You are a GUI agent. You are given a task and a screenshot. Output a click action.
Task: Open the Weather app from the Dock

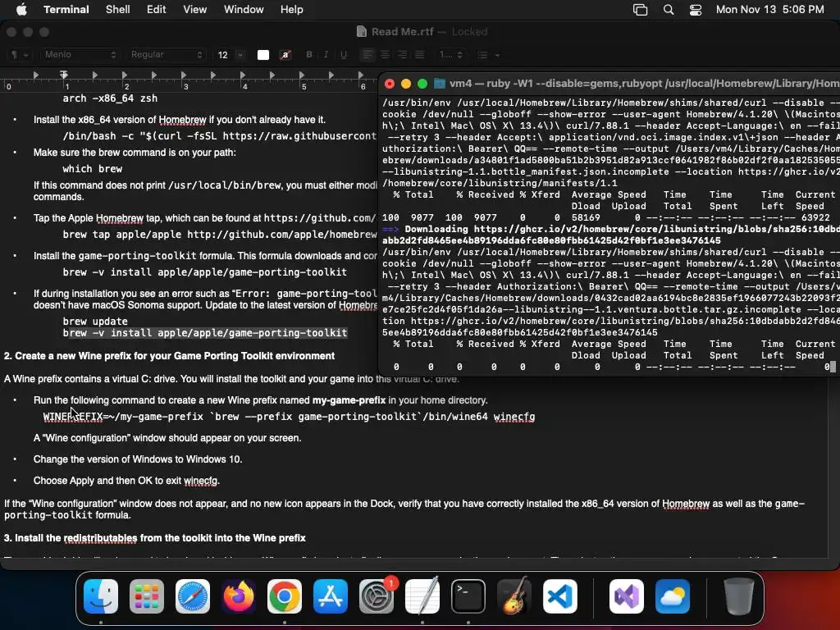click(673, 596)
